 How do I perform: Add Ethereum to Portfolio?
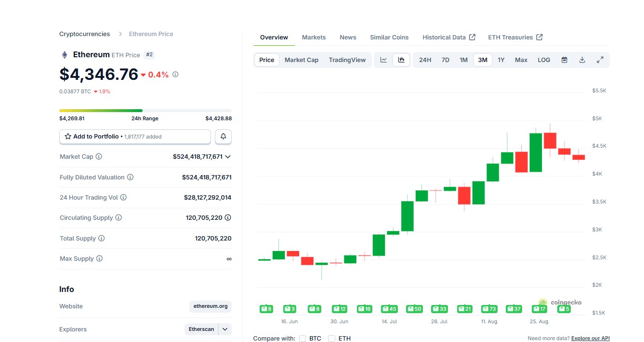click(135, 137)
